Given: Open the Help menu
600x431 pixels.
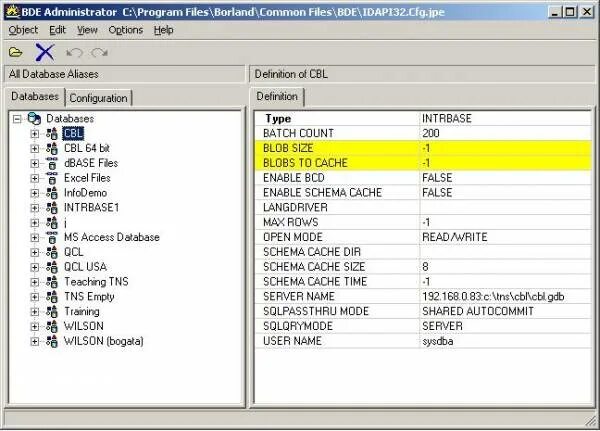Looking at the screenshot, I should (x=163, y=30).
